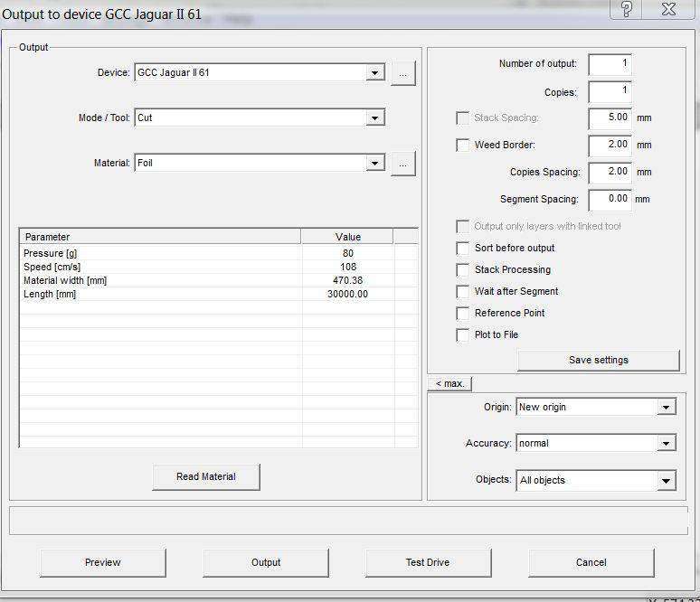Screen dimensions: 700x602
Task: Enable the Weed Border checkbox
Action: coord(462,145)
